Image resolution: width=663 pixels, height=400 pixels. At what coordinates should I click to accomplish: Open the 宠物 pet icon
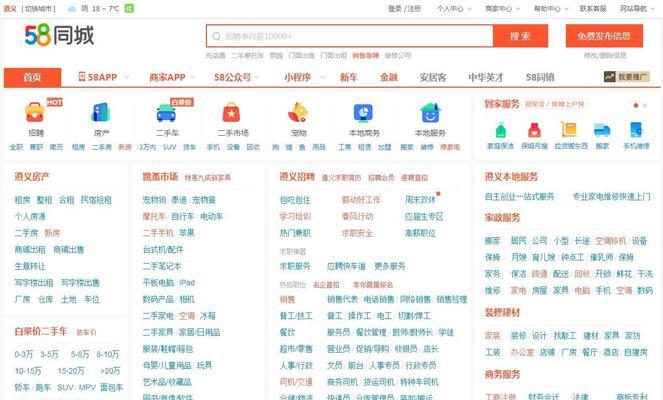(x=298, y=112)
